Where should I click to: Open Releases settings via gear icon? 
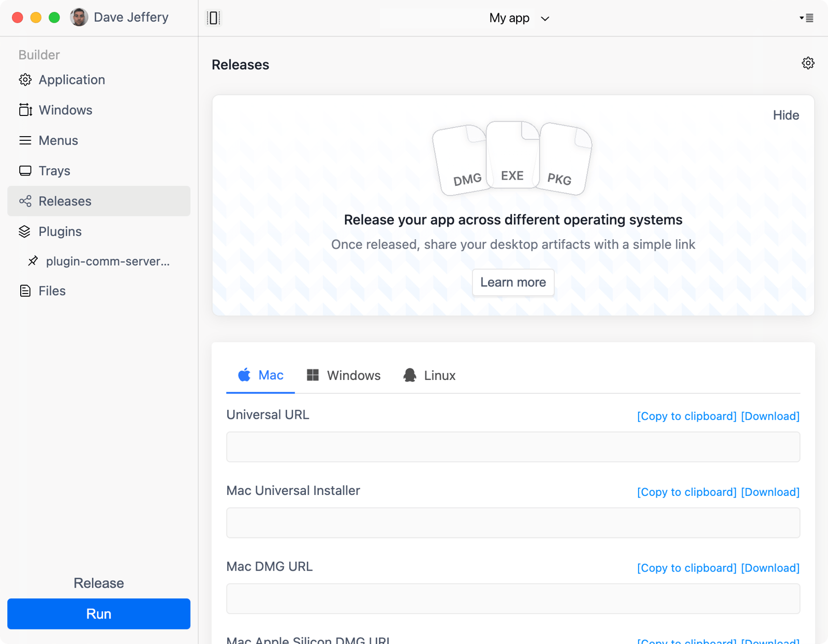click(808, 63)
